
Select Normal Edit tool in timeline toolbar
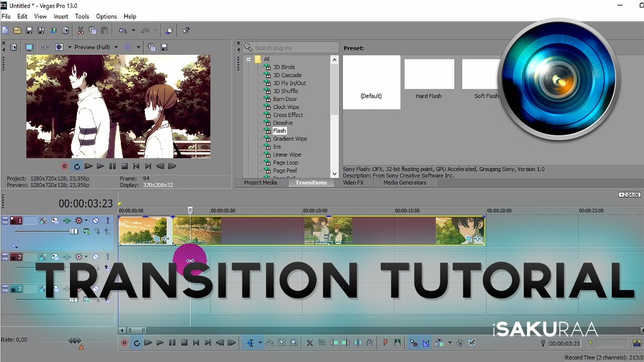(250, 343)
